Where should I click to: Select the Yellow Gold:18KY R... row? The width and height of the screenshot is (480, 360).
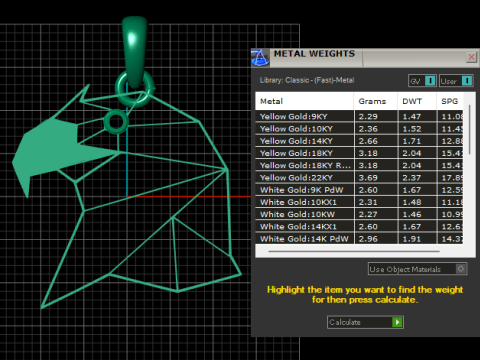359,165
